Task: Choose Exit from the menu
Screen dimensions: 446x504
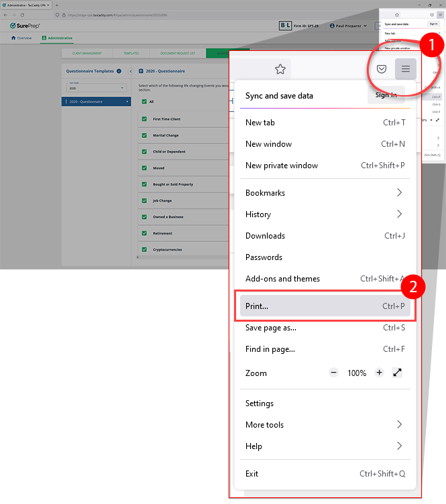Action: (325, 473)
